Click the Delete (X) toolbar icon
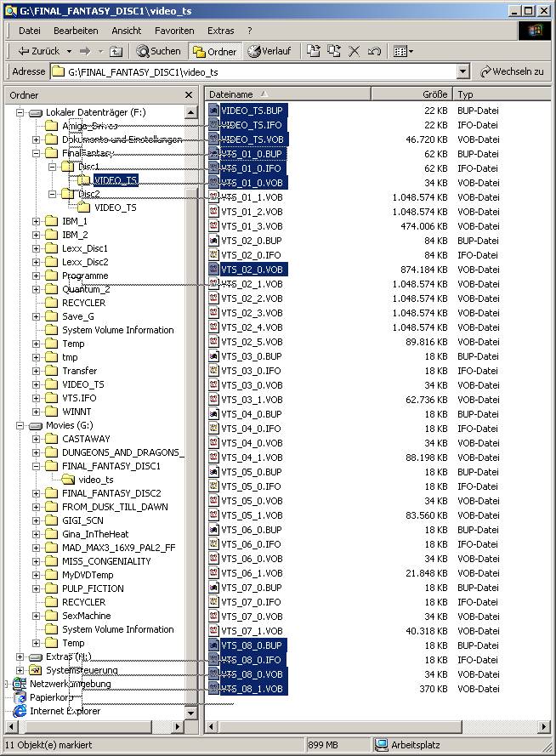Viewport: 556px width, 756px height. point(355,52)
